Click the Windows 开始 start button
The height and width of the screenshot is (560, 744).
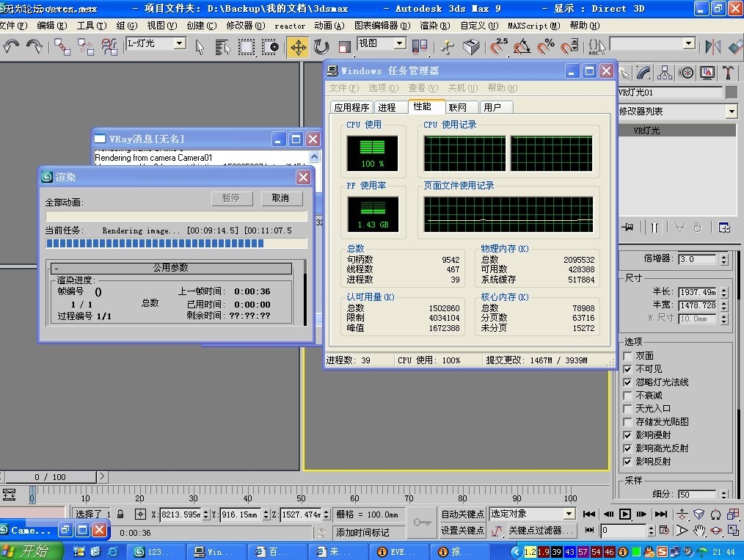(32, 551)
